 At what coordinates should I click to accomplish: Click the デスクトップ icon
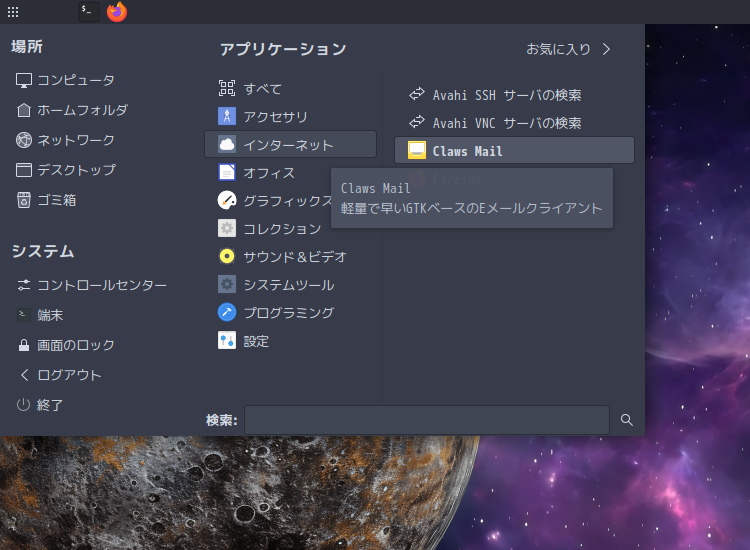click(24, 170)
